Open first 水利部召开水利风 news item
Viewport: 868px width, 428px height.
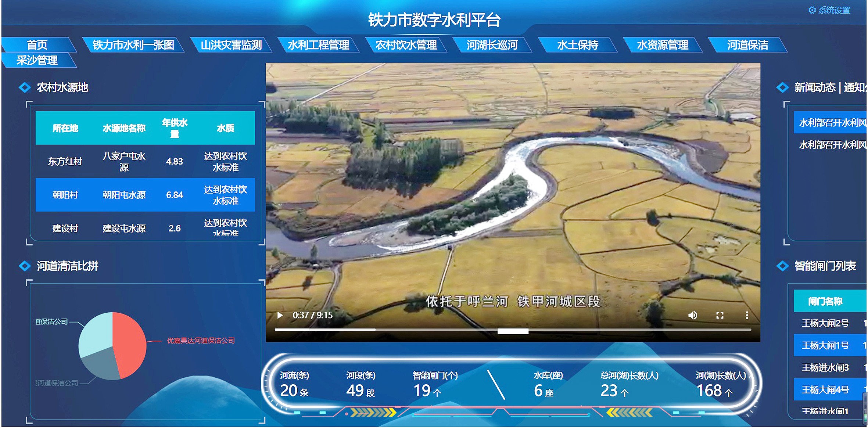831,122
